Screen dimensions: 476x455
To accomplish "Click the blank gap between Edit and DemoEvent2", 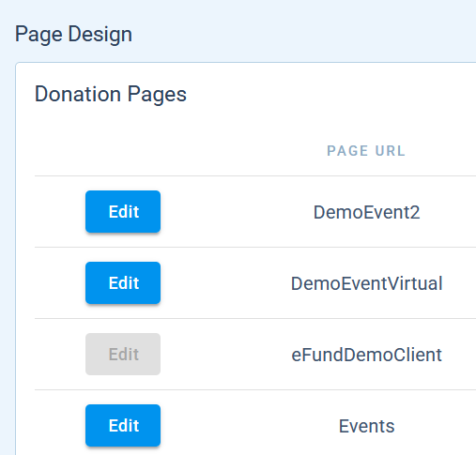I will point(235,212).
